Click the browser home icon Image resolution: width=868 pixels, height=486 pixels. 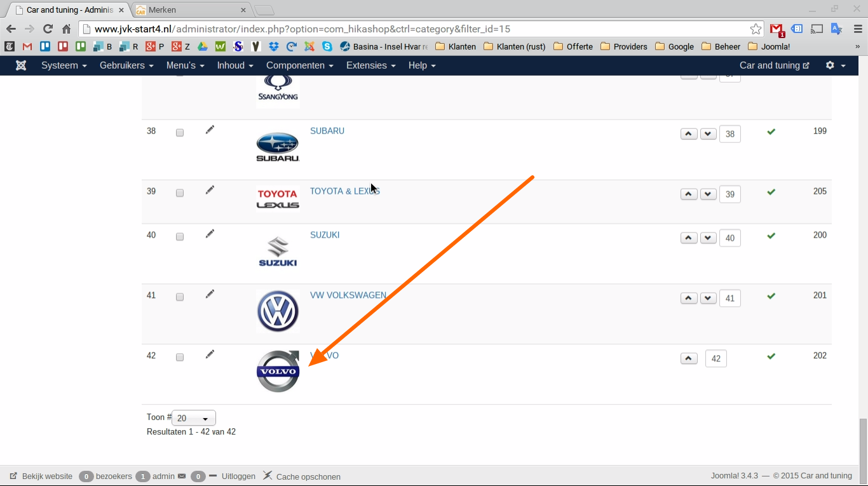click(x=67, y=29)
